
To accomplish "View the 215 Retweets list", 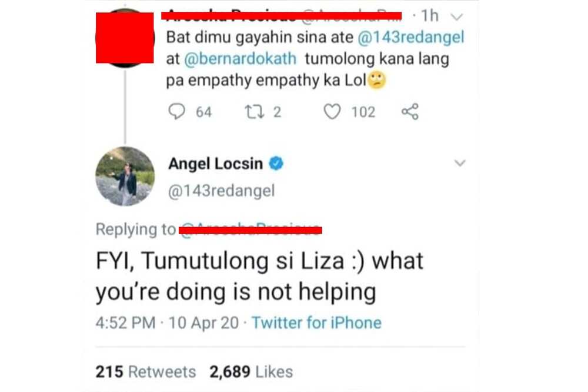I will pos(145,372).
